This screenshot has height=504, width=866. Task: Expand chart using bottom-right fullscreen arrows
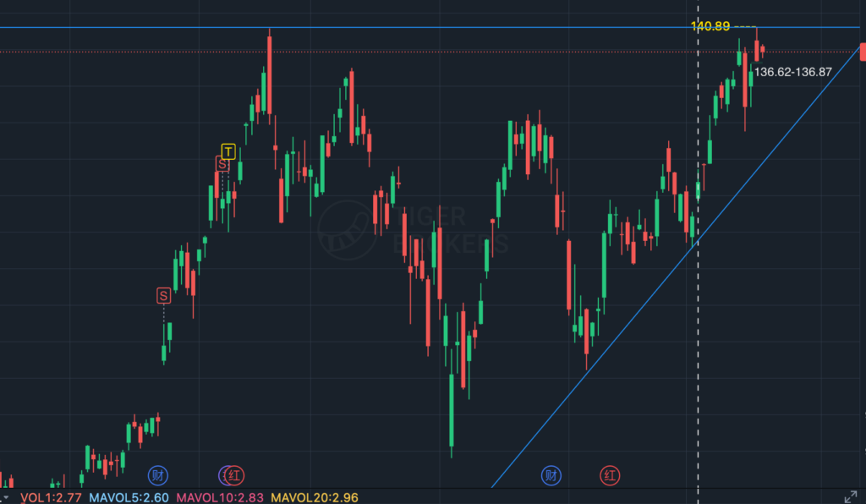point(851,496)
